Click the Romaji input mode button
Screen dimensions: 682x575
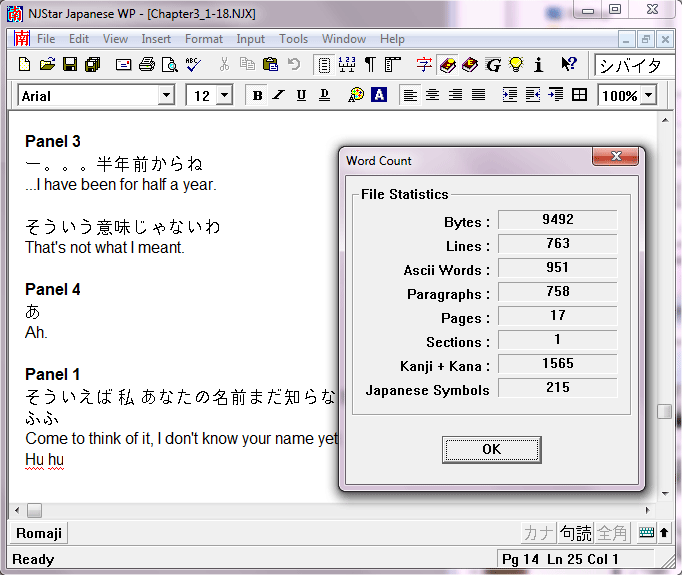(x=38, y=533)
